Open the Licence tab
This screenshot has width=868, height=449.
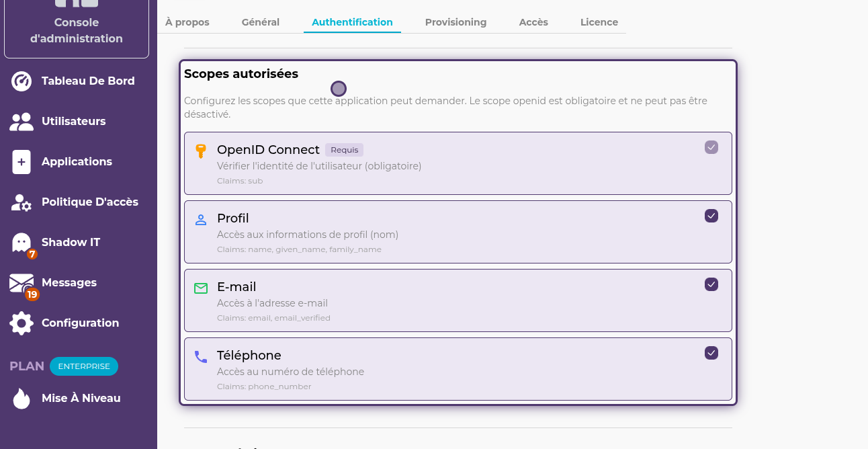coord(599,22)
